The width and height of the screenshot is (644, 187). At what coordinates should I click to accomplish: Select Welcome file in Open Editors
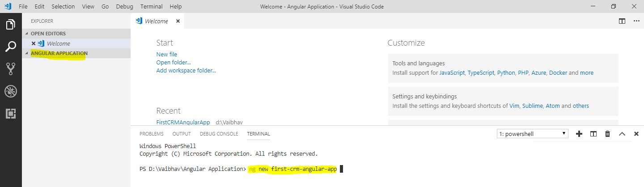tap(76, 43)
